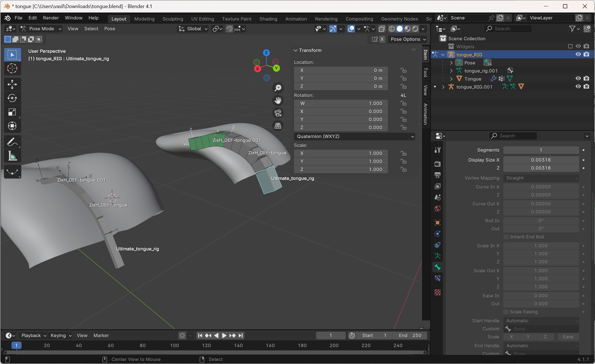Open the Bone Constraints properties tab
The width and height of the screenshot is (595, 364).
coord(438,278)
